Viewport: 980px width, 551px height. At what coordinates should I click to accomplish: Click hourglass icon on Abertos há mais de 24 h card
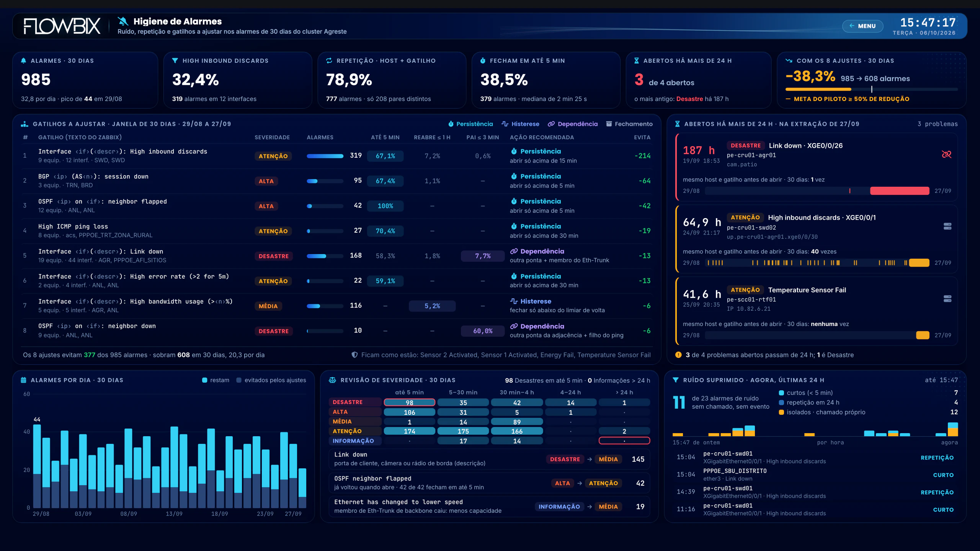coord(636,60)
